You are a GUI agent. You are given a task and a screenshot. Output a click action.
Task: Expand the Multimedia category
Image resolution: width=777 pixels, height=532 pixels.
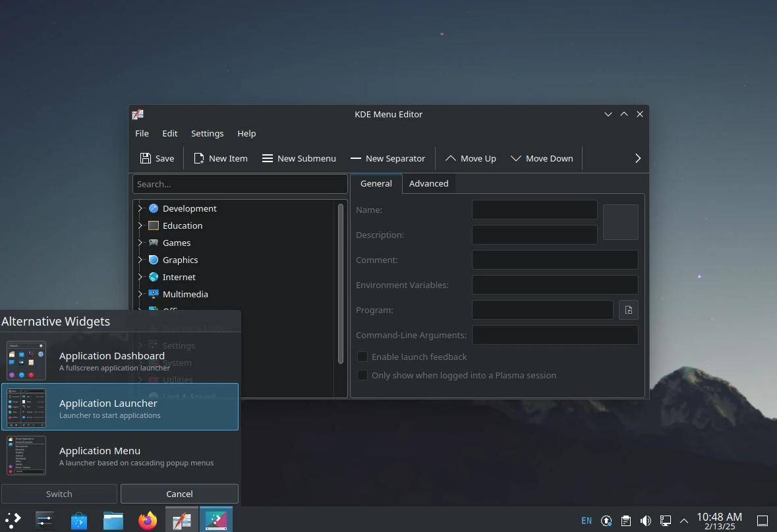(140, 294)
